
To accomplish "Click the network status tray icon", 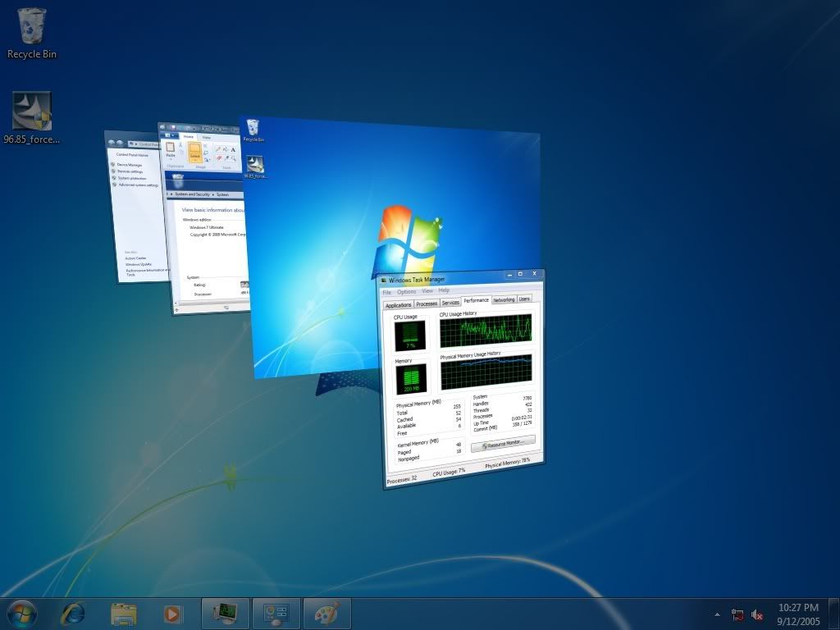I will 737,614.
